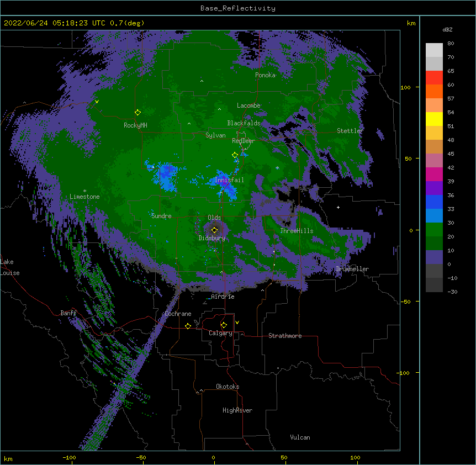Screen dimensions: 476x465
Task: Click the Limestone label
Action: [84, 197]
